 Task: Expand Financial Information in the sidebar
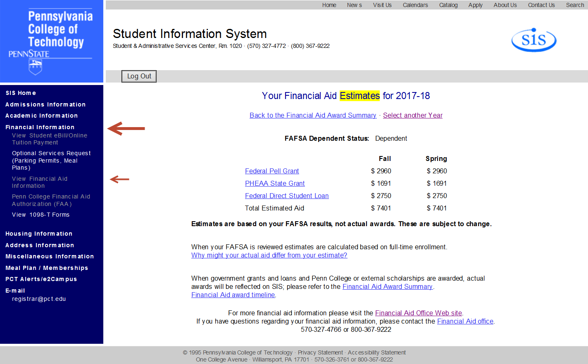click(x=40, y=127)
